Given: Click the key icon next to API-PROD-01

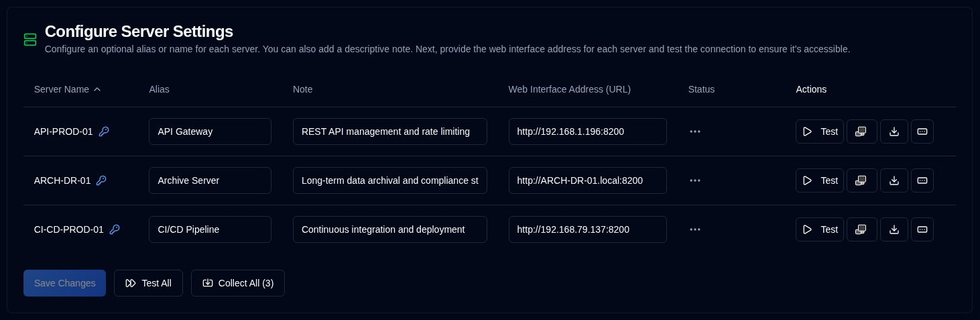Looking at the screenshot, I should pyautogui.click(x=104, y=131).
